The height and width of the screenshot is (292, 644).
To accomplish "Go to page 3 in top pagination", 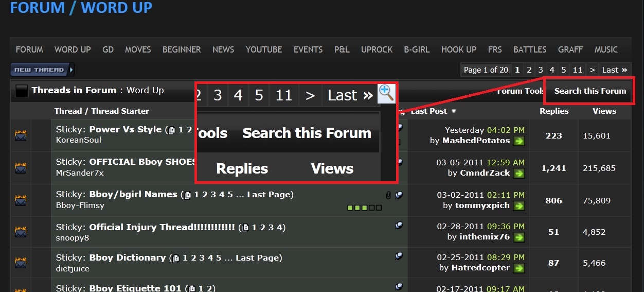I will [x=540, y=70].
